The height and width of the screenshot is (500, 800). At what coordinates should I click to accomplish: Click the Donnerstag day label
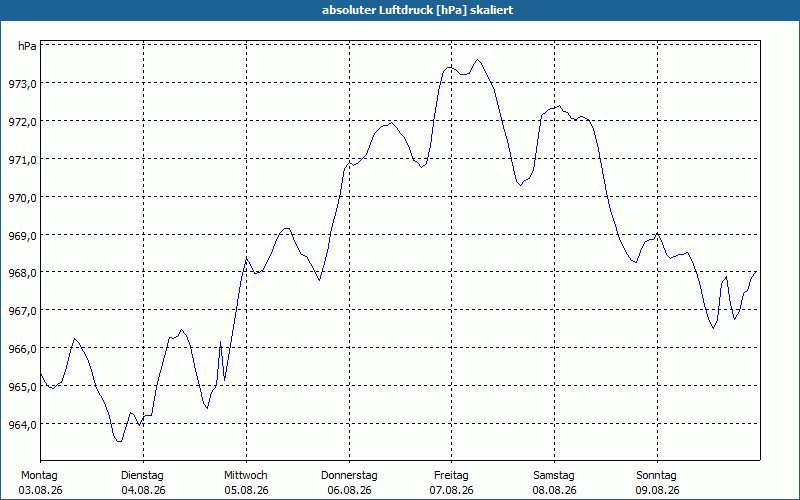349,475
